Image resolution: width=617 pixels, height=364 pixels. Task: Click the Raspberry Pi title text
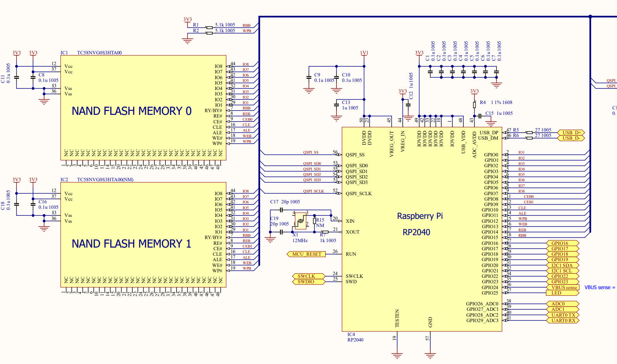coord(420,216)
